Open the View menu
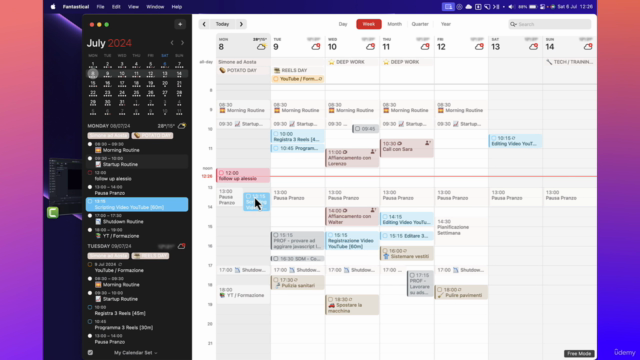This screenshot has width=640, height=360. tap(133, 7)
